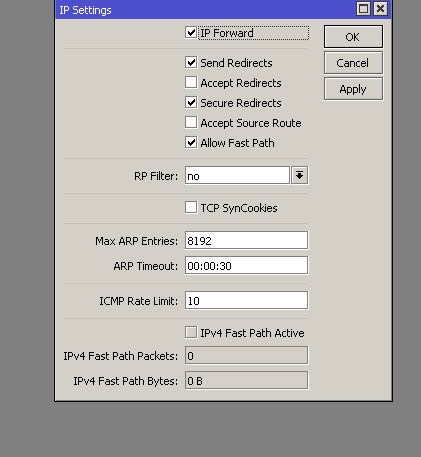Enable TCP SynCookies checkbox

point(191,207)
